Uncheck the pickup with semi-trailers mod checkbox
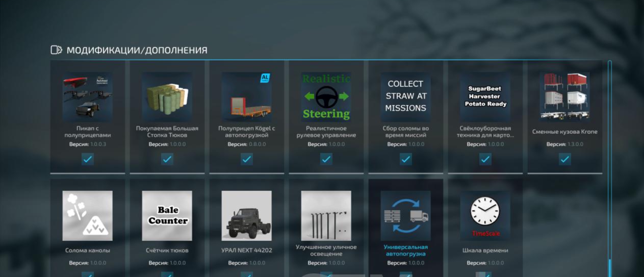 pos(87,159)
